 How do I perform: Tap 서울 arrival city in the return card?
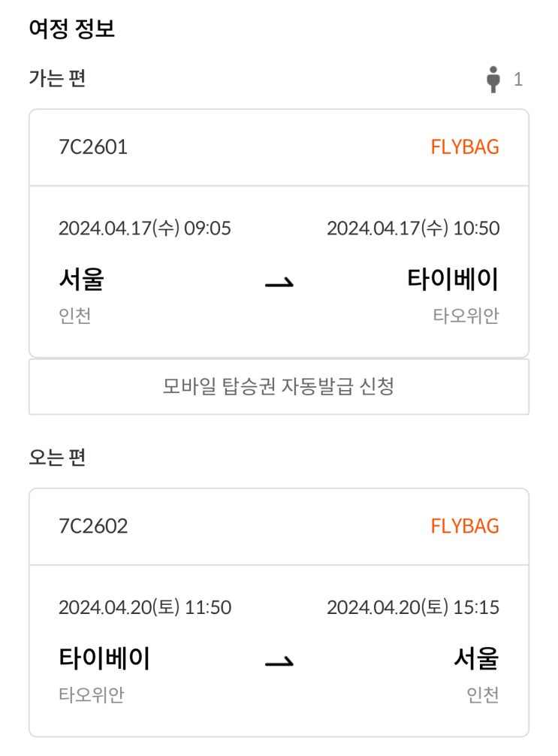[x=476, y=659]
